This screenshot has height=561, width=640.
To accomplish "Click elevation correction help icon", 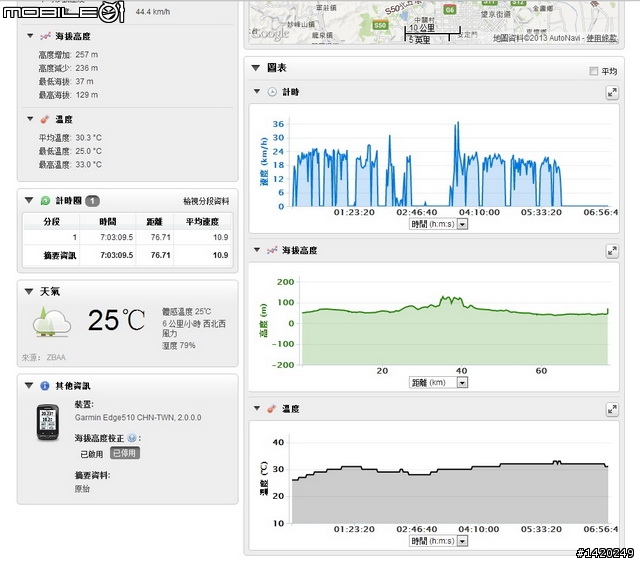I will (x=131, y=438).
